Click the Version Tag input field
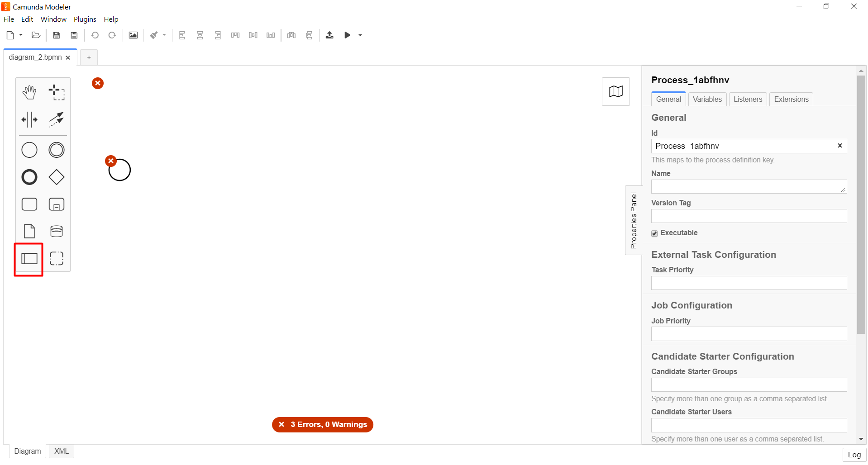The image size is (868, 465). (x=749, y=216)
